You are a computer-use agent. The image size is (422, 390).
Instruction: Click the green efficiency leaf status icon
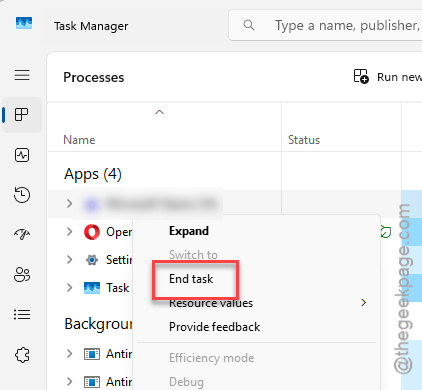(x=385, y=232)
